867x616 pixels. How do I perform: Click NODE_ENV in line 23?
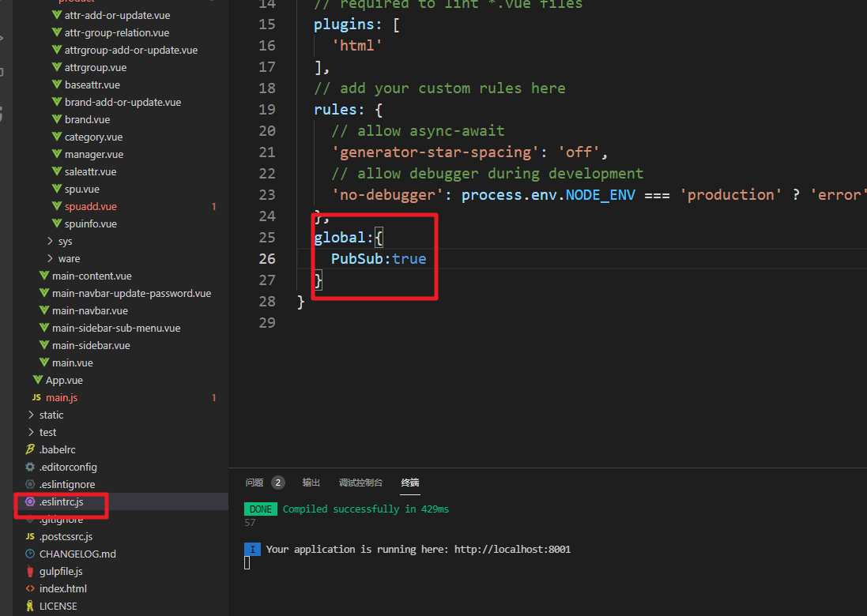pos(601,195)
